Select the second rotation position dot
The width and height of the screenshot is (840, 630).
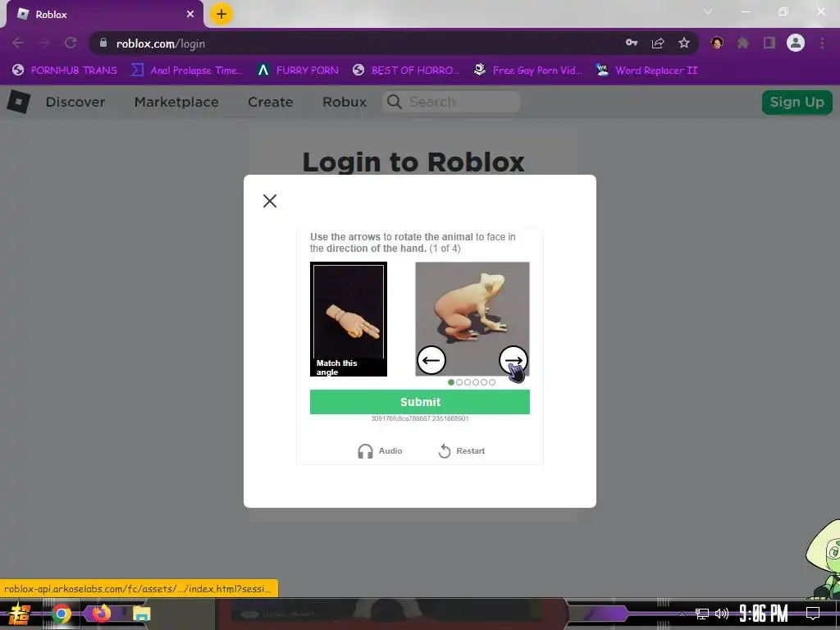pyautogui.click(x=459, y=382)
